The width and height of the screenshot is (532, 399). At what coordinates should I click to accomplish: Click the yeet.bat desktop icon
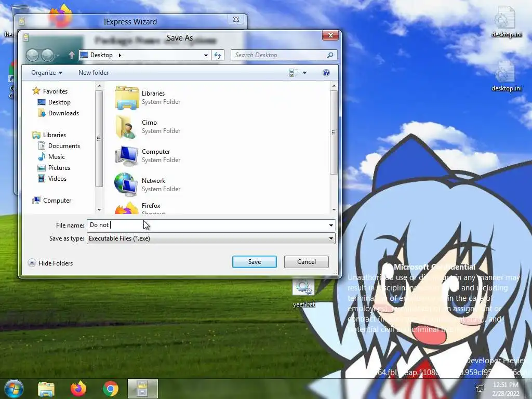click(303, 292)
